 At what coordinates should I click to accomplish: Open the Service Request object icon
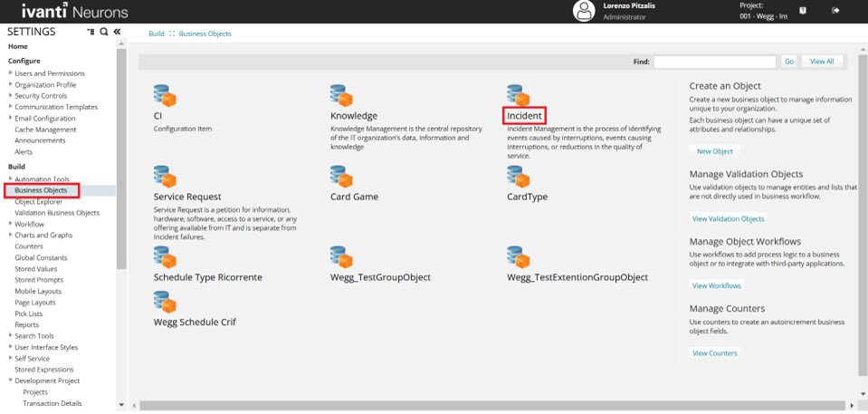tap(165, 177)
